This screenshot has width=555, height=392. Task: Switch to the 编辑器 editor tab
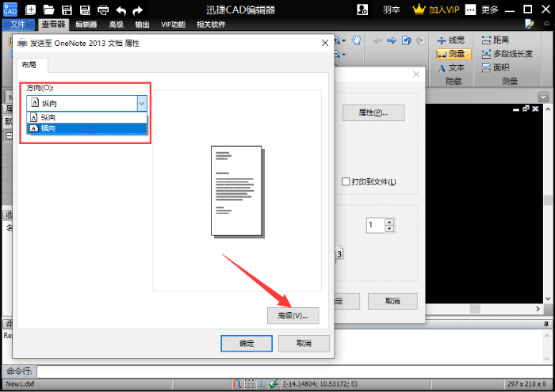click(86, 25)
